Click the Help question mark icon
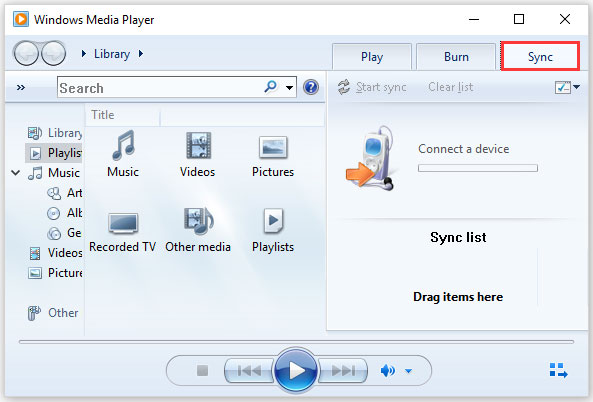Screen dimensions: 593x402 311,87
